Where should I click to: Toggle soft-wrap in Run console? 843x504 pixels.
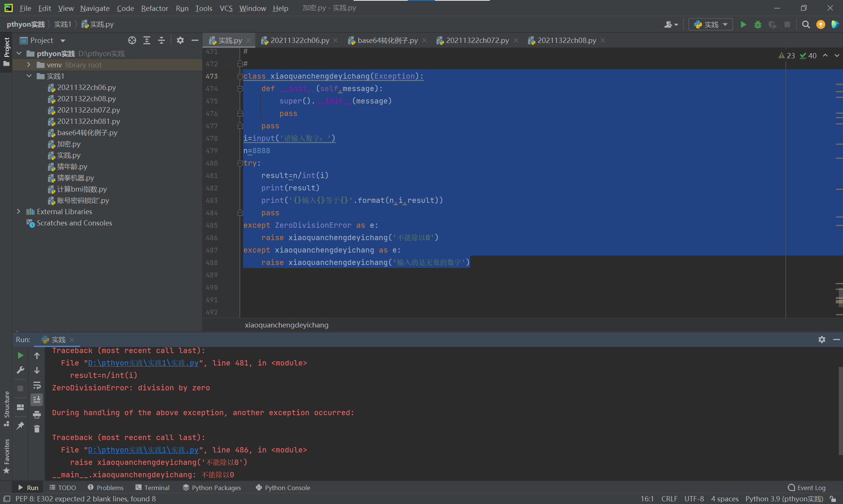click(x=37, y=385)
